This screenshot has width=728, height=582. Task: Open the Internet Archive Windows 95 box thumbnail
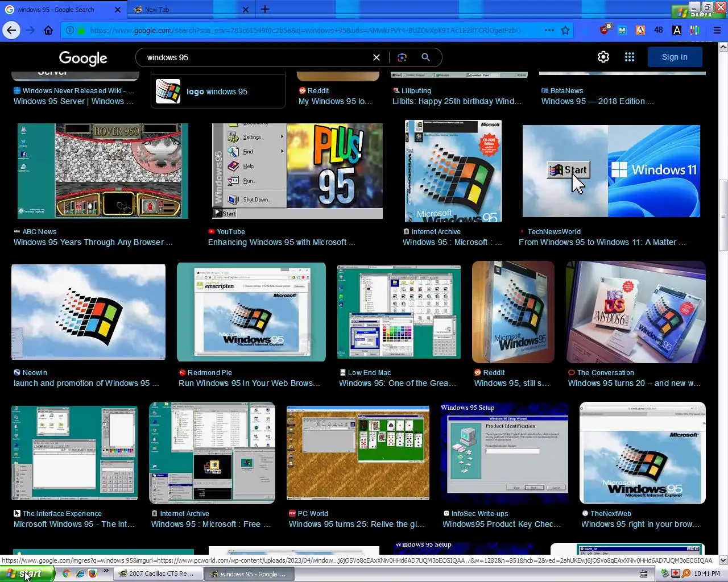click(453, 171)
